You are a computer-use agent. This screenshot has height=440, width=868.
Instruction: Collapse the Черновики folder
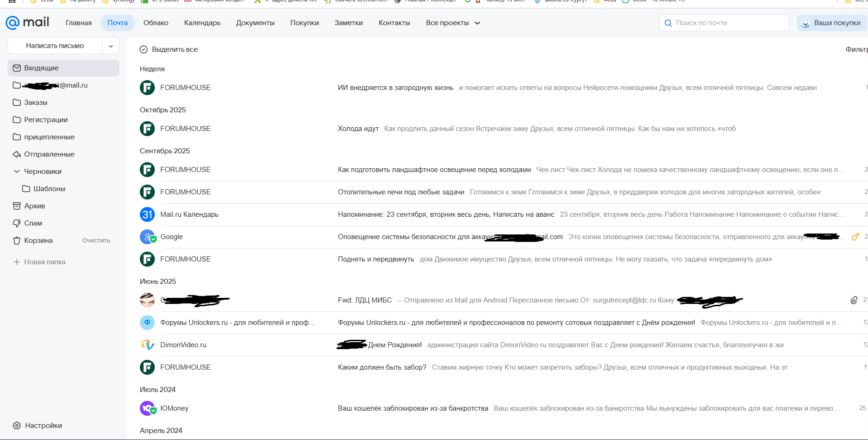click(17, 172)
